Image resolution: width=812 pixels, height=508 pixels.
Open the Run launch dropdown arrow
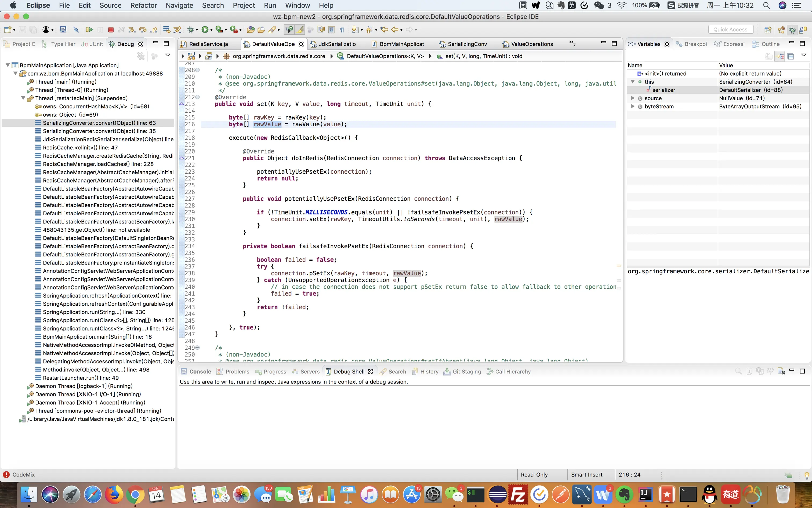coord(211,30)
